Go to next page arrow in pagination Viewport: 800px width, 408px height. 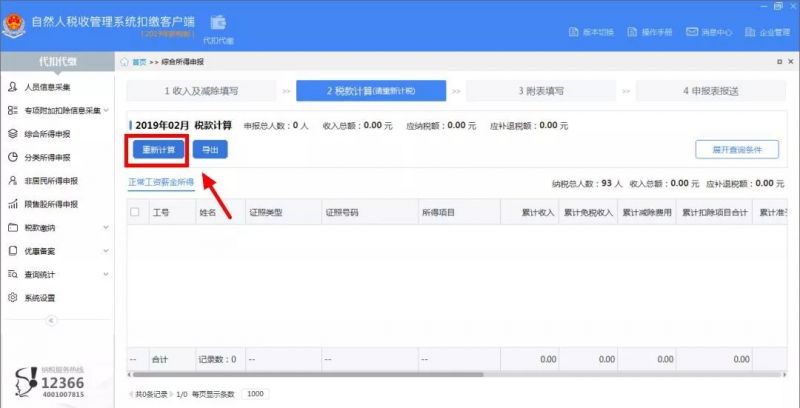(x=171, y=394)
